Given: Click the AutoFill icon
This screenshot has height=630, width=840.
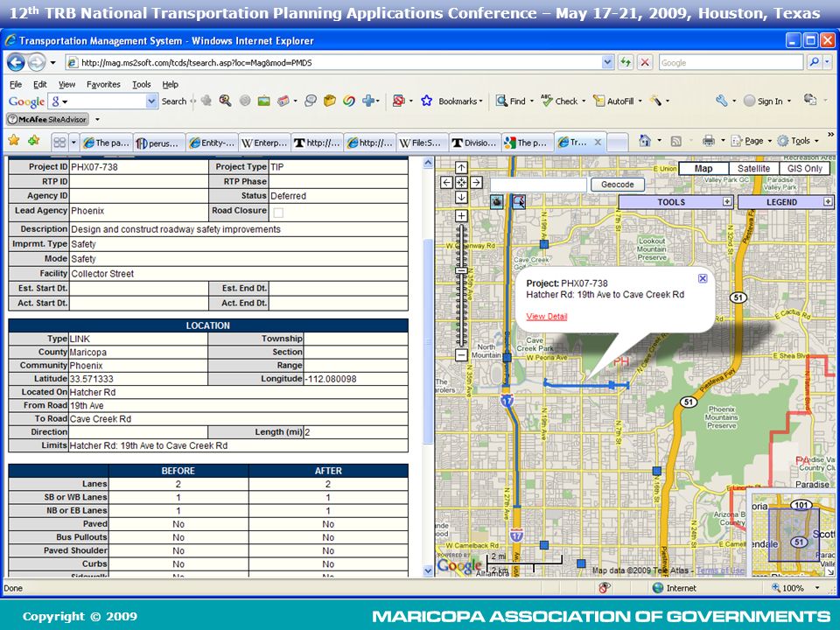Looking at the screenshot, I should (598, 101).
